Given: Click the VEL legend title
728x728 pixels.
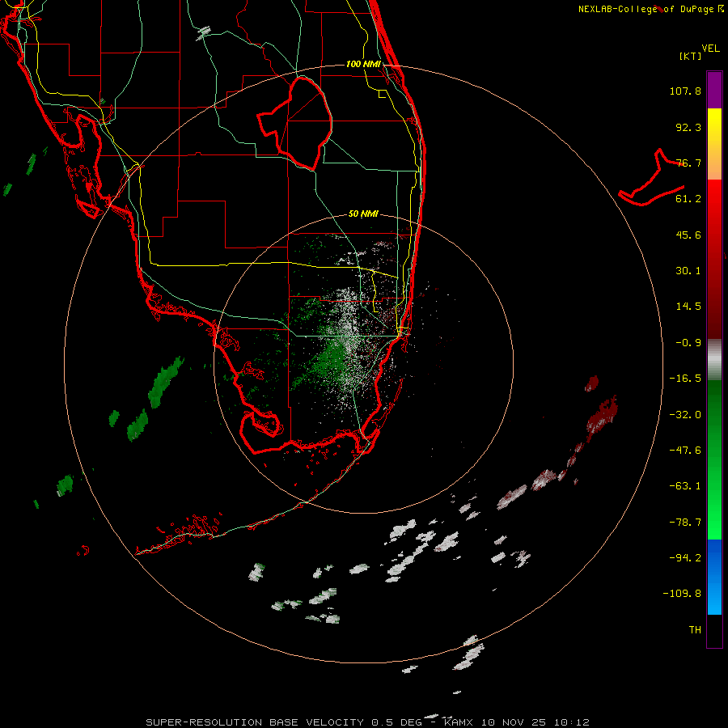Looking at the screenshot, I should [710, 49].
